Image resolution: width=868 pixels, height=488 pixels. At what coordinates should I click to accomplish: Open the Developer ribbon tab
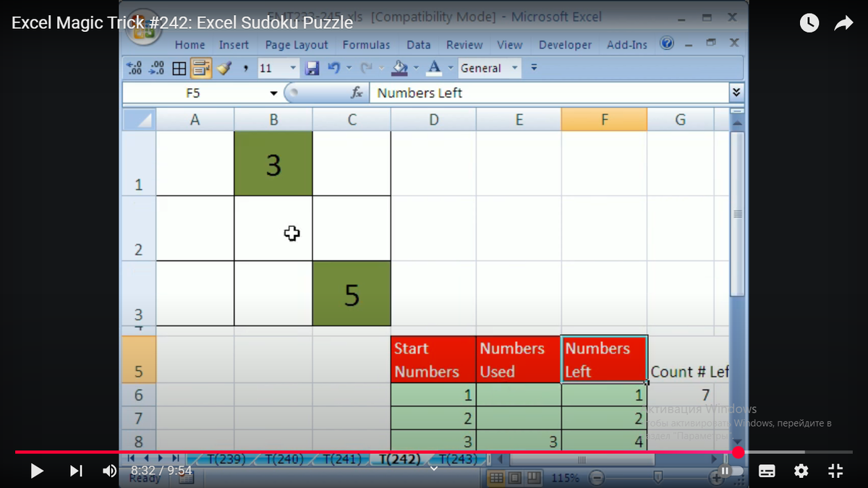tap(565, 45)
